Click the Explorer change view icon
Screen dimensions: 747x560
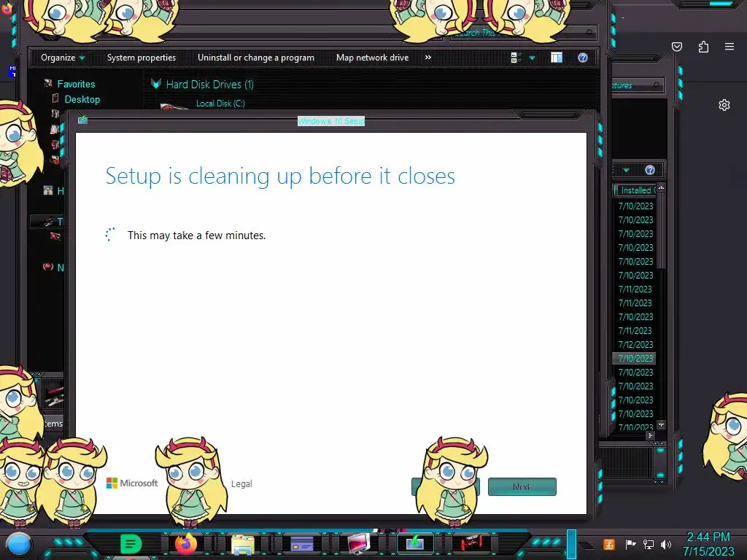point(516,58)
